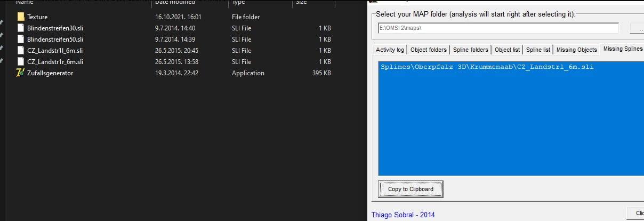The width and height of the screenshot is (644, 221).
Task: Click the Copy to Clipboard button
Action: tap(410, 189)
